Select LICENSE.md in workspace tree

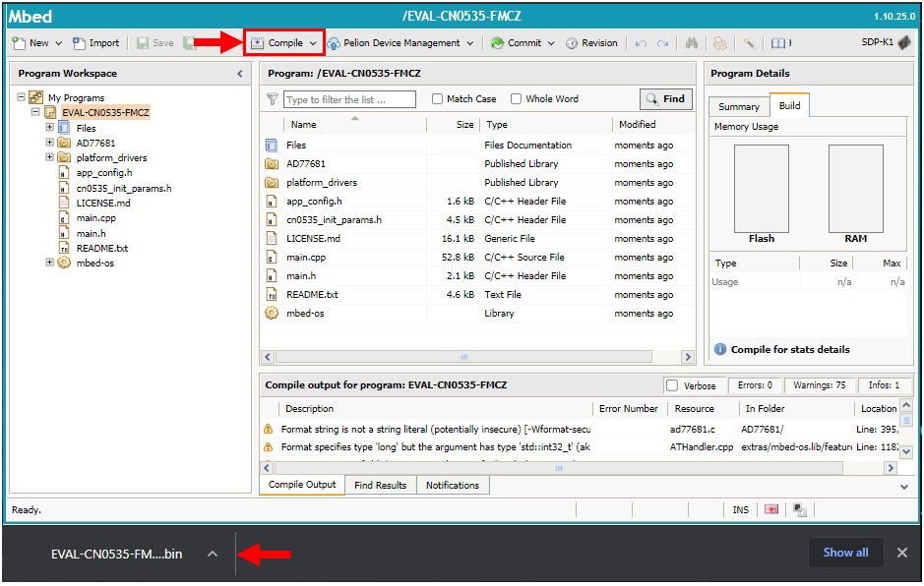coord(103,204)
